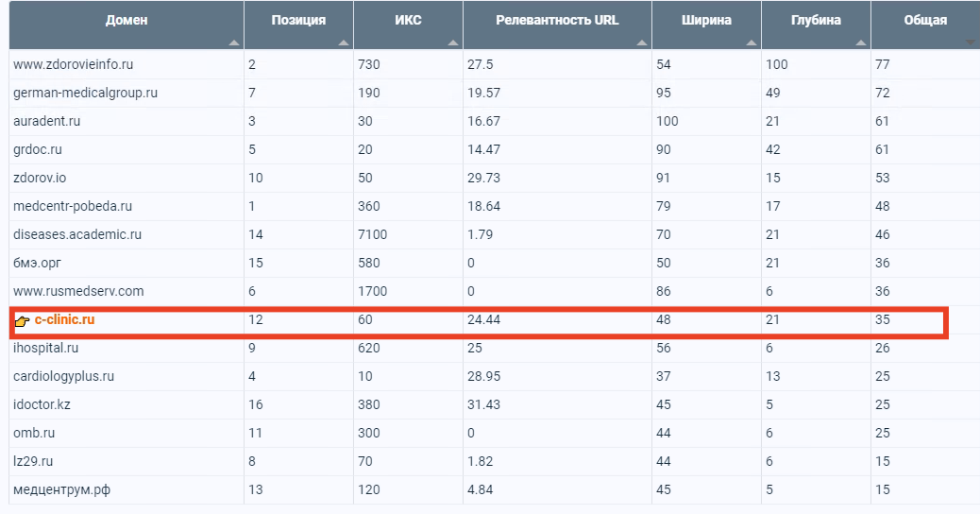Click sort arrow in Релевантность URL header
980x514 pixels.
642,43
